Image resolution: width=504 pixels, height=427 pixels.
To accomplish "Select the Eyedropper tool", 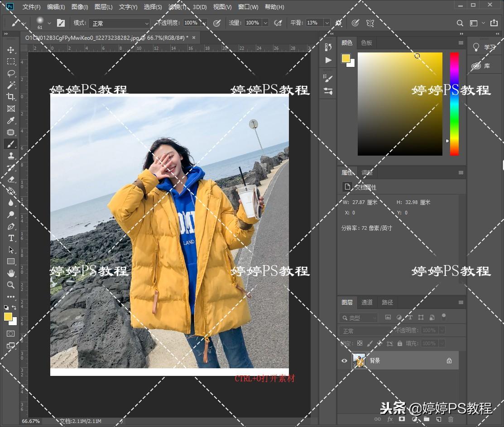I will click(x=11, y=120).
